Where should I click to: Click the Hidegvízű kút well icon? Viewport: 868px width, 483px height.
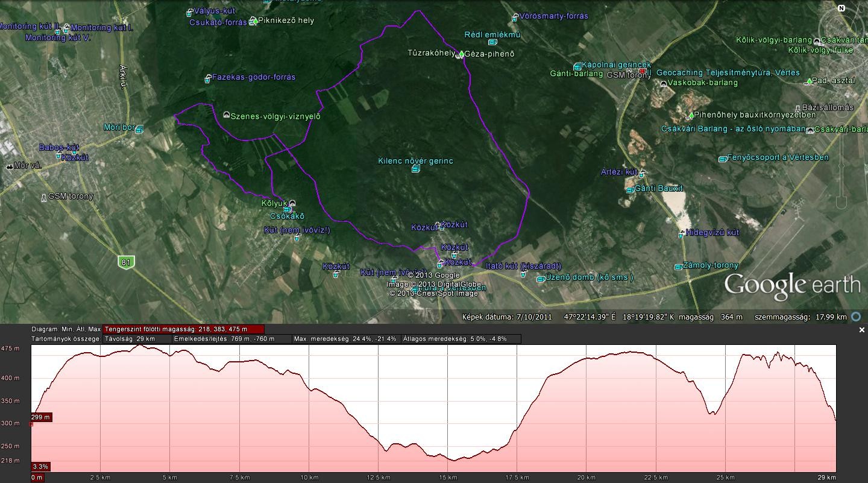pyautogui.click(x=681, y=234)
